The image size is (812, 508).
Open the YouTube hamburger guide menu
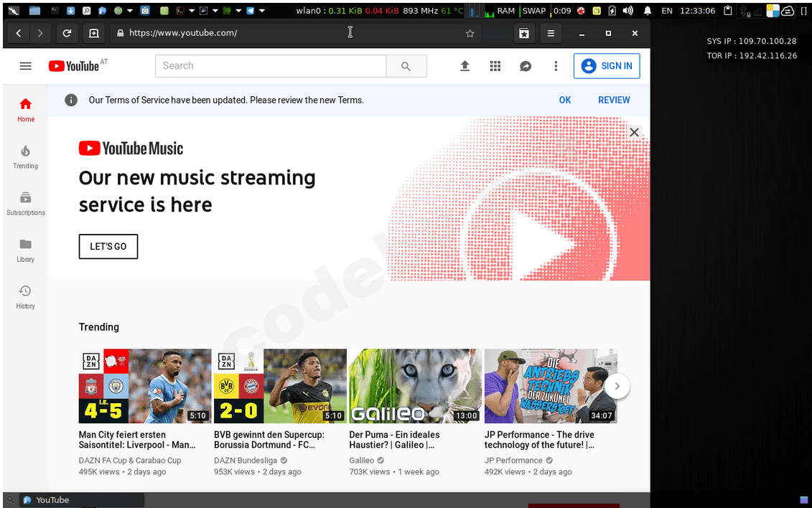(x=26, y=66)
